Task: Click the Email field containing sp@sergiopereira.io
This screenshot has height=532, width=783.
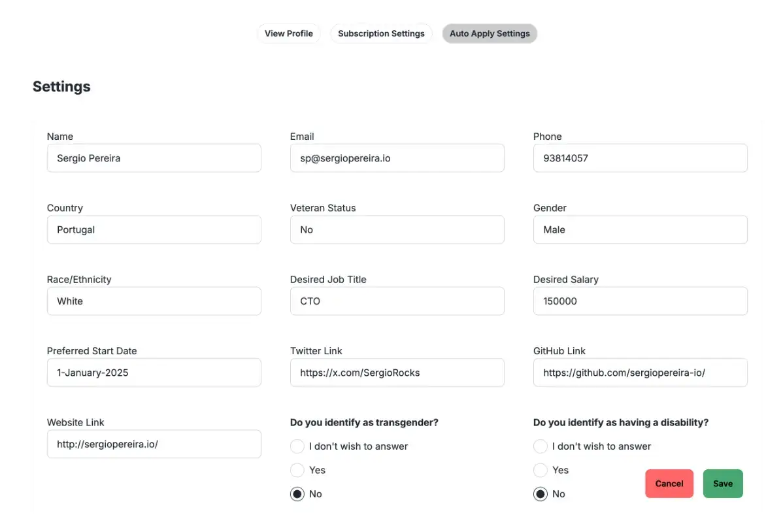Action: point(397,158)
